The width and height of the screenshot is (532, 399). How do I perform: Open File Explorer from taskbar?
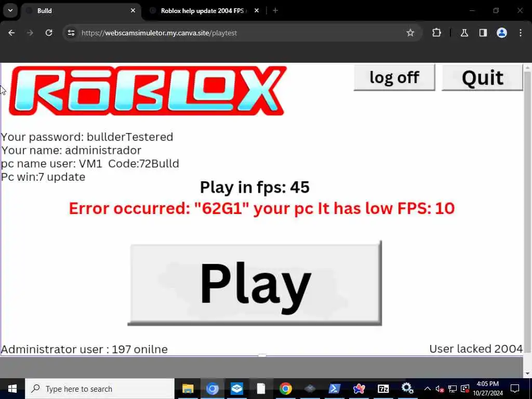coord(188,389)
